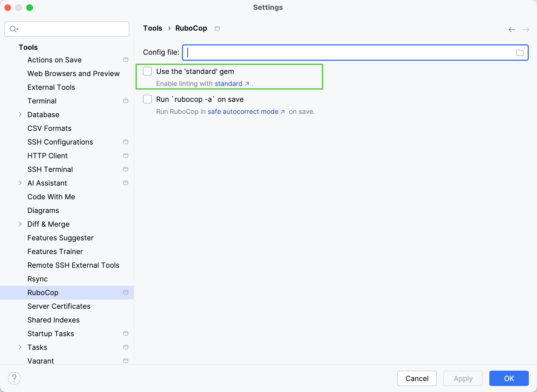Open Features Suggester settings
537x392 pixels.
click(x=61, y=238)
